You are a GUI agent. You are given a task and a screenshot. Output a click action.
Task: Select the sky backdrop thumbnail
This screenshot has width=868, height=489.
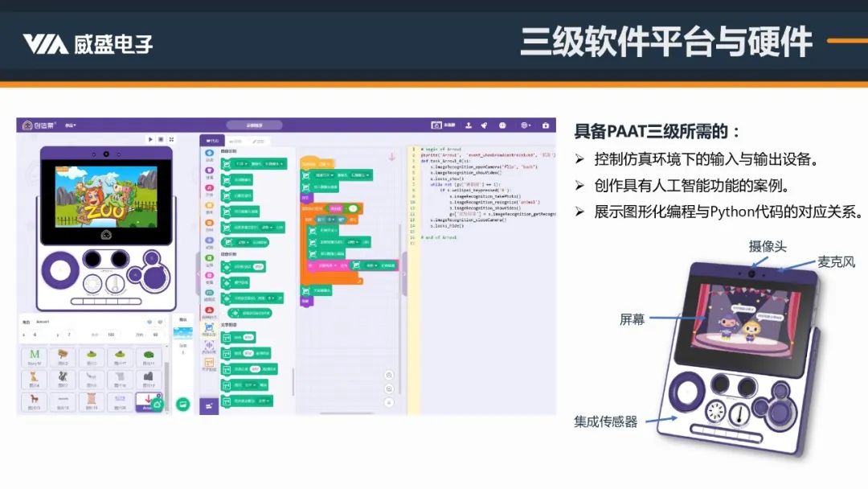(183, 333)
